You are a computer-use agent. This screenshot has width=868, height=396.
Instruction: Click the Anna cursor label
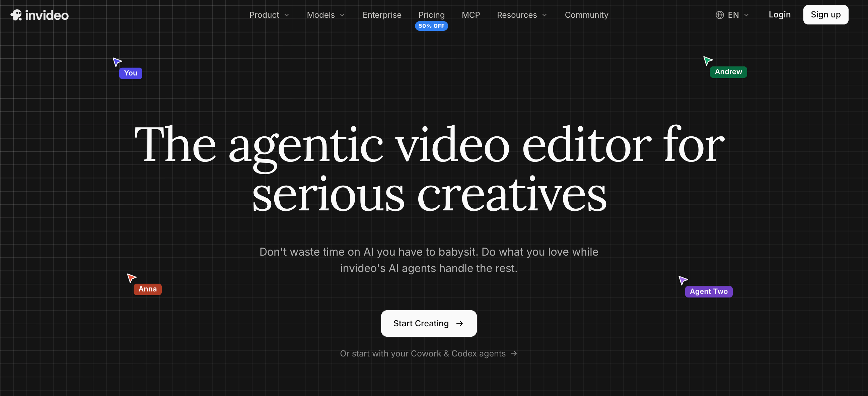click(x=148, y=289)
